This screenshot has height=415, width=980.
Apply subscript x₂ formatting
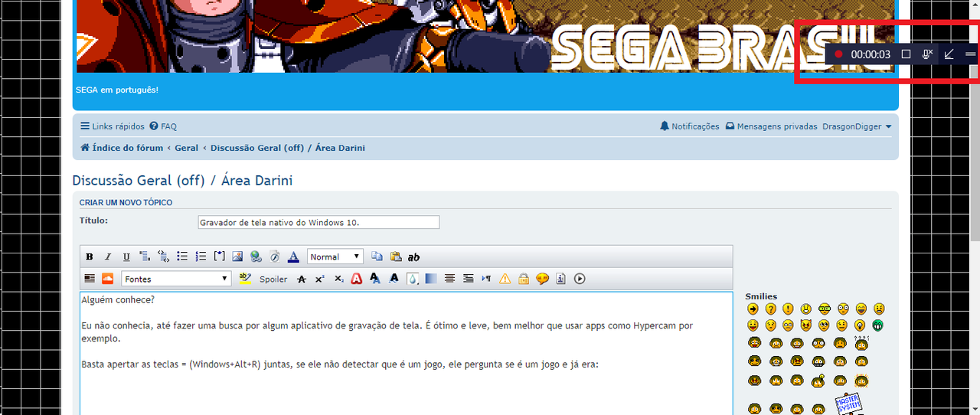tap(339, 279)
